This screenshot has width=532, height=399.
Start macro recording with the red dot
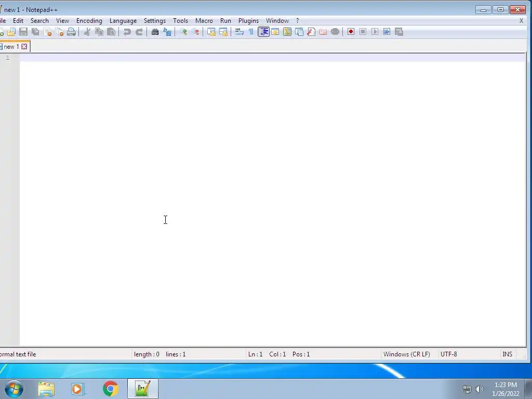351,32
